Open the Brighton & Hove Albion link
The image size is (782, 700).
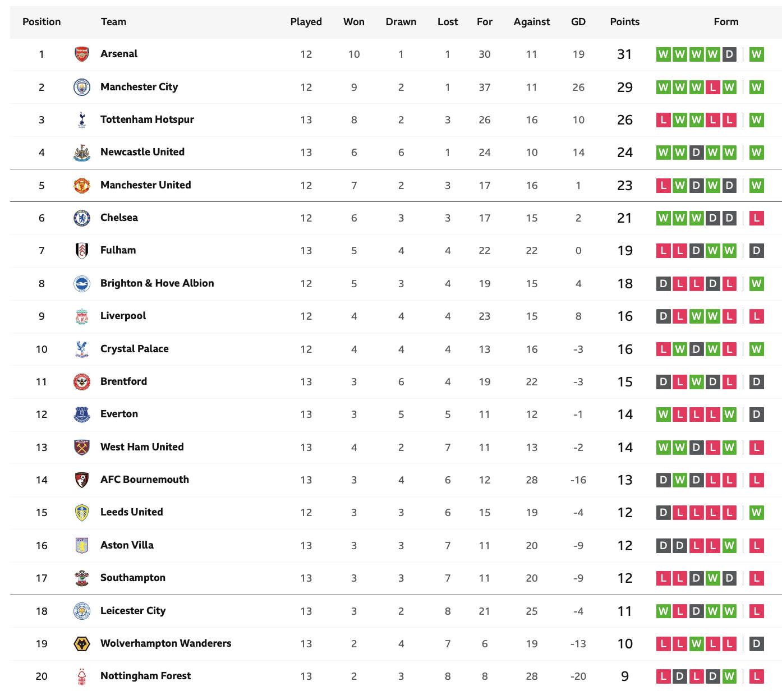[157, 283]
